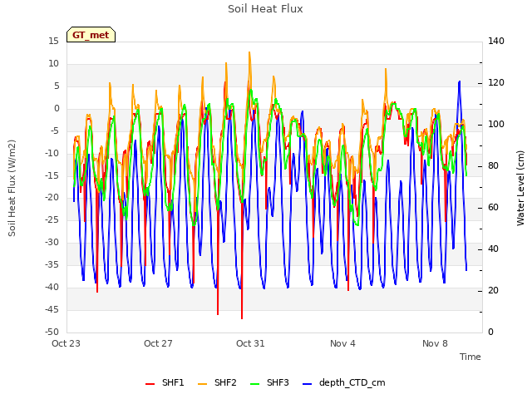Click the Nov 8 date tick label
This screenshot has width=532, height=399.
click(435, 343)
